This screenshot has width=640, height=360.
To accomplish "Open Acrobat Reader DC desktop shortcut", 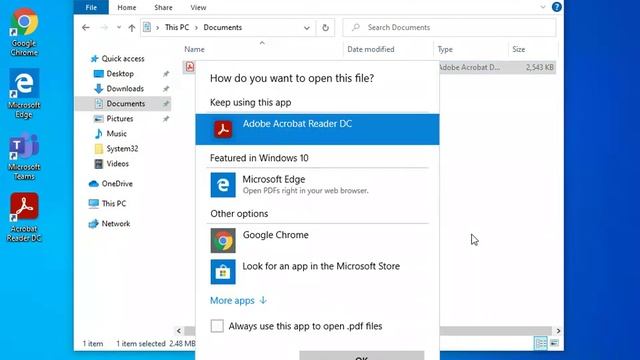I will 24,217.
